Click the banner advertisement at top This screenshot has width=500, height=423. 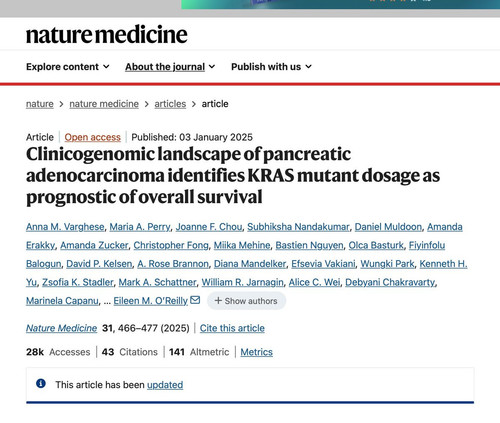coord(340,4)
